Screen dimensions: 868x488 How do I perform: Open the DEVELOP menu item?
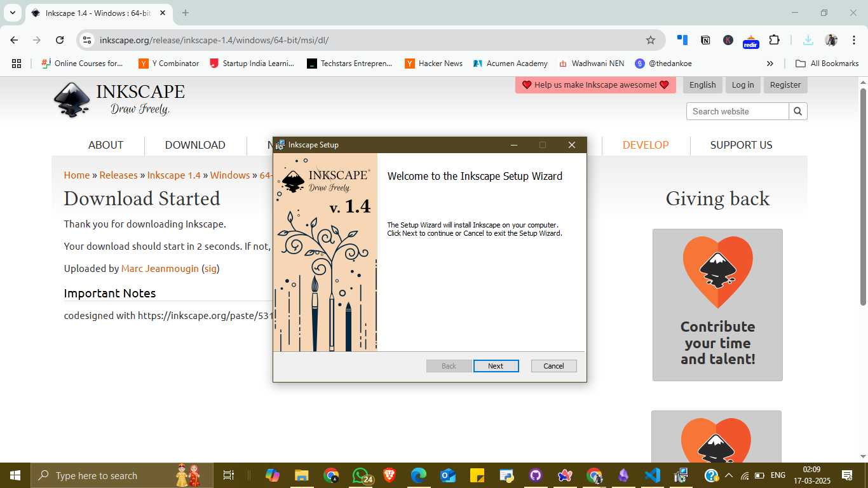pyautogui.click(x=646, y=145)
